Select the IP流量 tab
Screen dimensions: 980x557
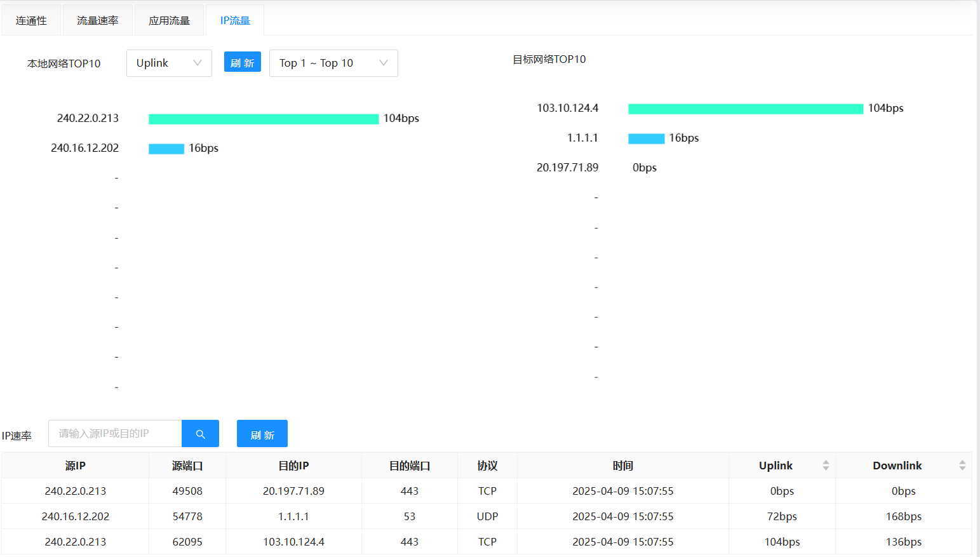tap(235, 21)
